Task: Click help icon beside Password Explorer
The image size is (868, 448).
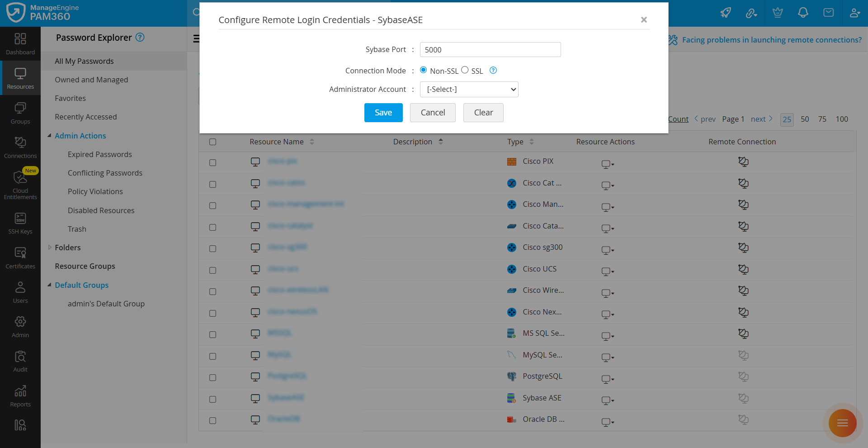Action: coord(140,38)
